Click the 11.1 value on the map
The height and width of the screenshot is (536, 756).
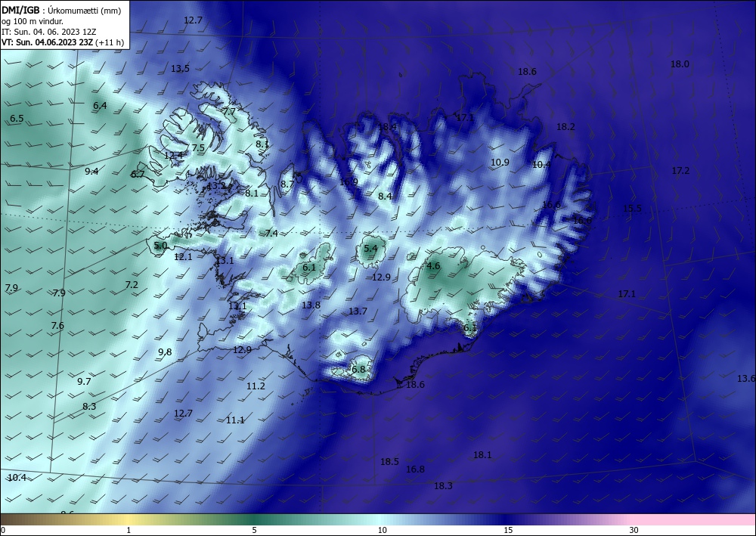(235, 420)
